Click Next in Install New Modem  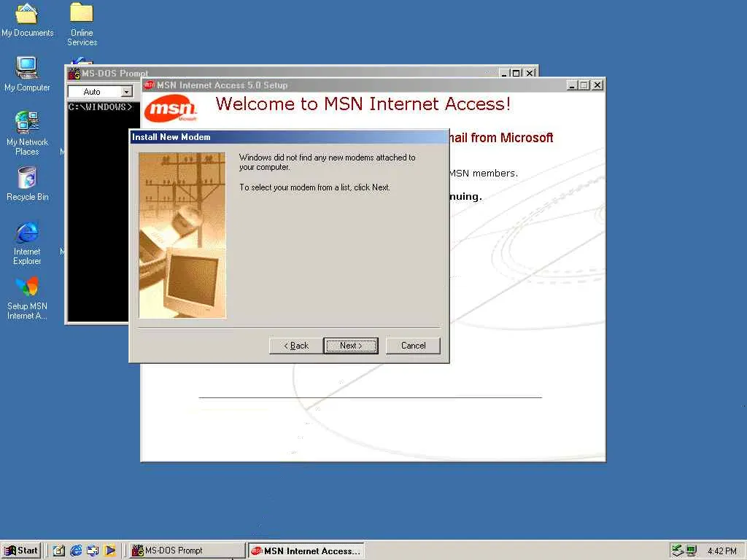(x=351, y=346)
